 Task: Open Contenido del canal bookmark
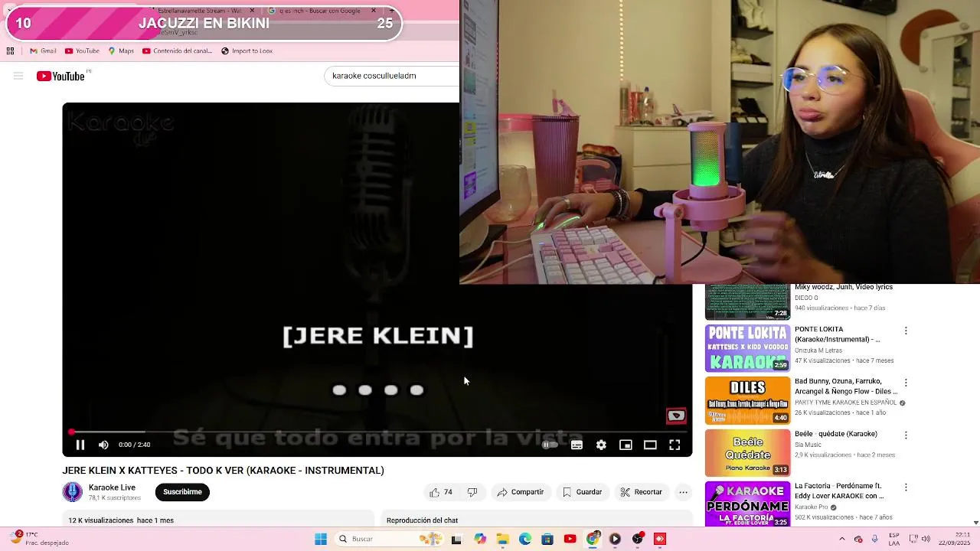pyautogui.click(x=178, y=51)
